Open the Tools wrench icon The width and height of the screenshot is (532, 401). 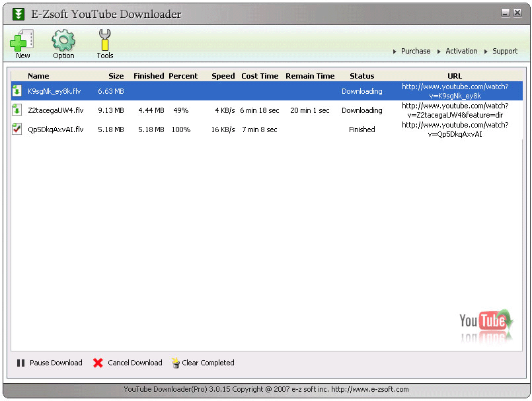coord(104,40)
